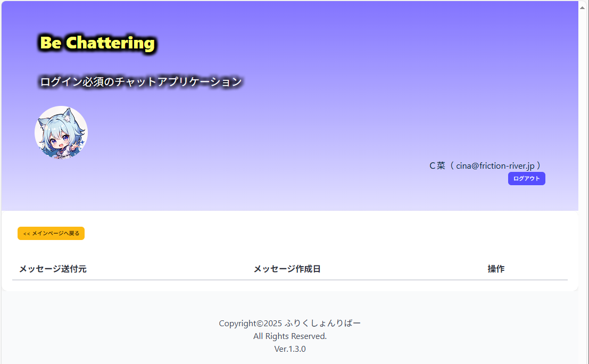The height and width of the screenshot is (364, 589).
Task: Click the cat-girl avatar image
Action: click(61, 132)
